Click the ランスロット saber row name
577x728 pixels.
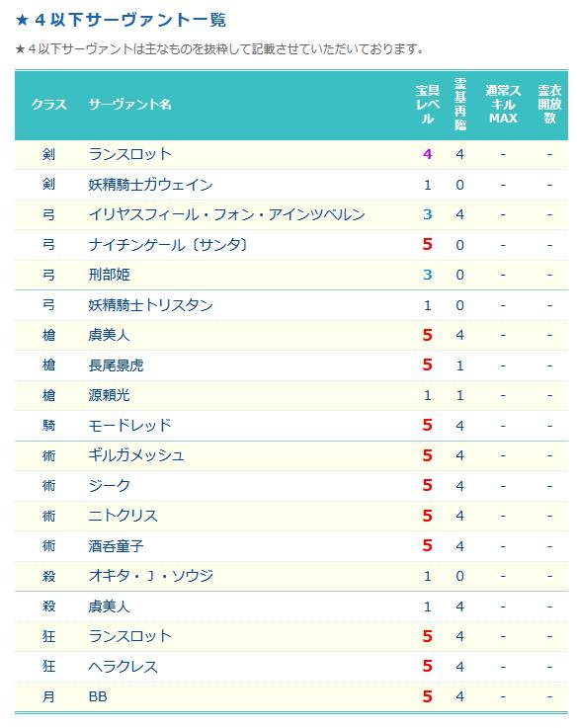[130, 154]
